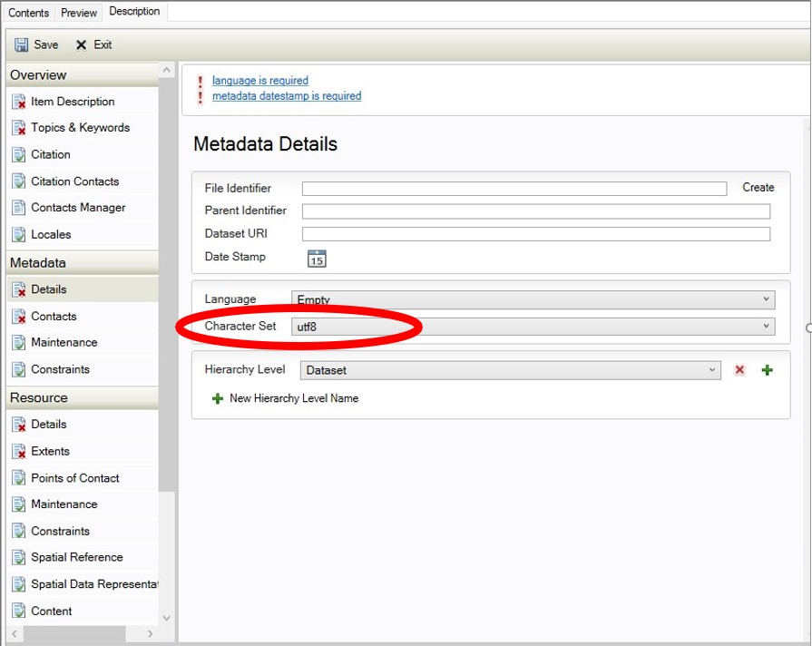The image size is (812, 646).
Task: Click the Create link for File Identifier
Action: pyautogui.click(x=758, y=188)
